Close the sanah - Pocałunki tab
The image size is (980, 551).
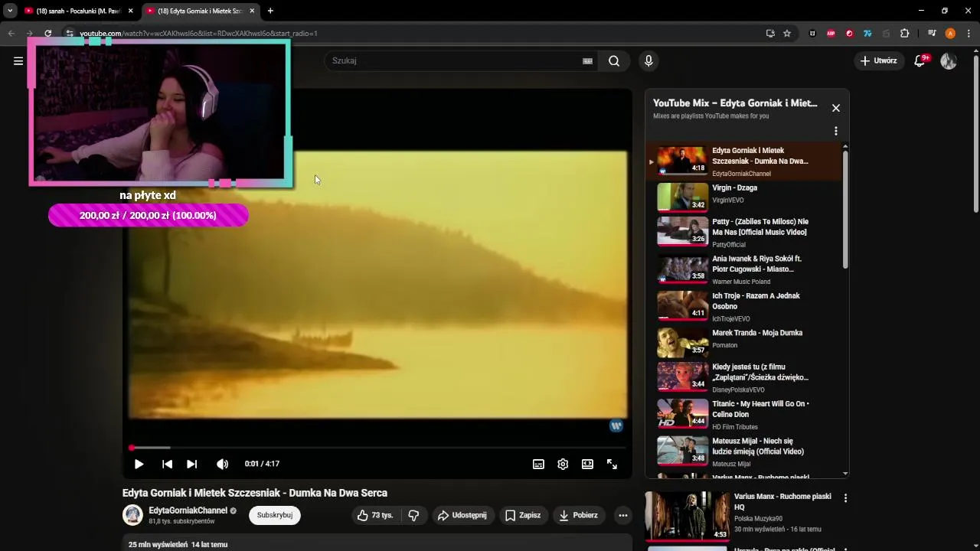tap(130, 11)
